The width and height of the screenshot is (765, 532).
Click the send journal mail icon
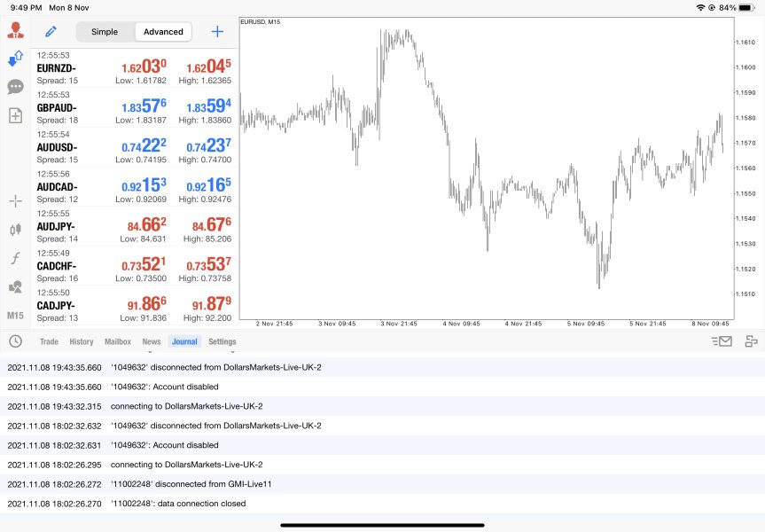coord(722,341)
